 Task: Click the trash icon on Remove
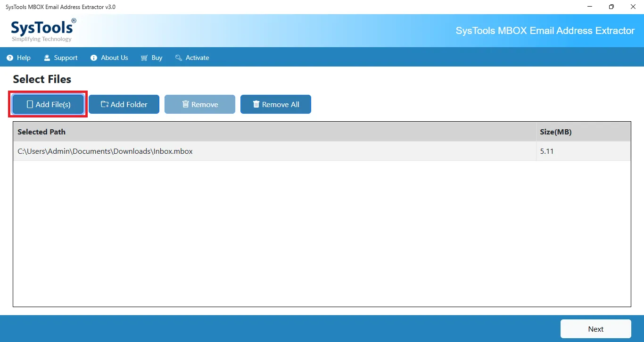(x=186, y=104)
